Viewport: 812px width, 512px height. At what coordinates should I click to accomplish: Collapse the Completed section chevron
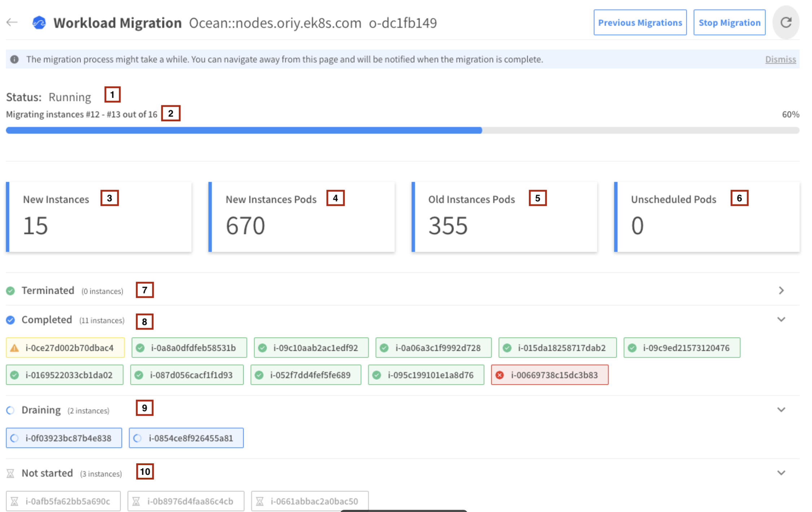[781, 319]
